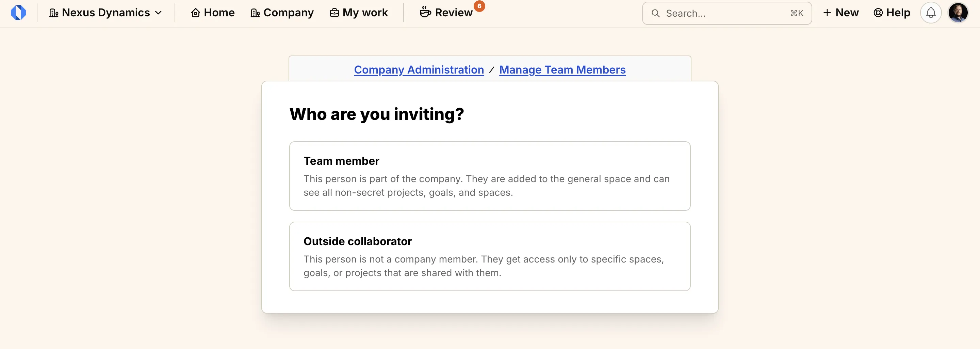
Task: Open the notifications bell
Action: [x=931, y=13]
